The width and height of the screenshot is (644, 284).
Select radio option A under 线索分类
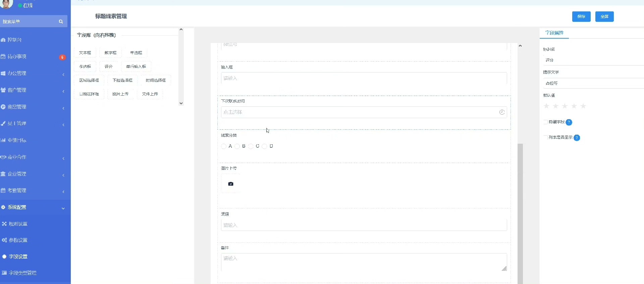[x=224, y=146]
